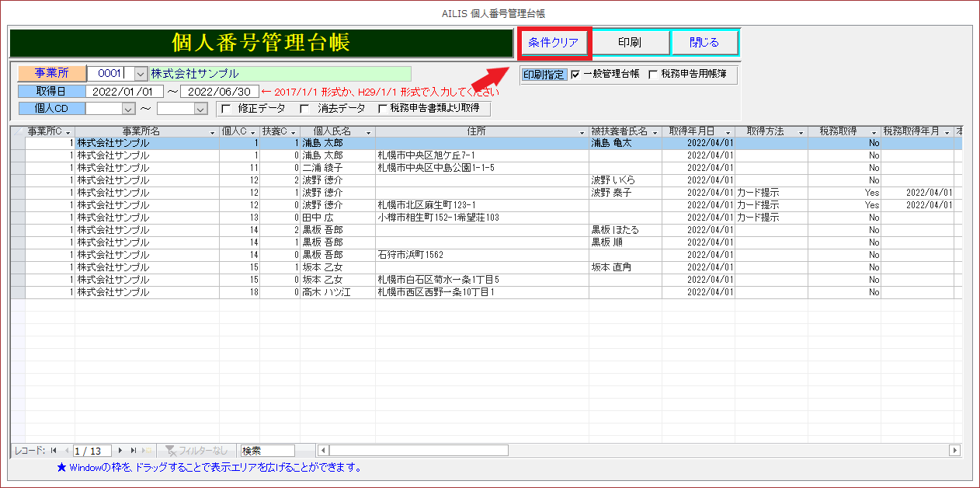Open the 事業所 code dropdown
Image resolution: width=980 pixels, height=488 pixels.
(141, 73)
